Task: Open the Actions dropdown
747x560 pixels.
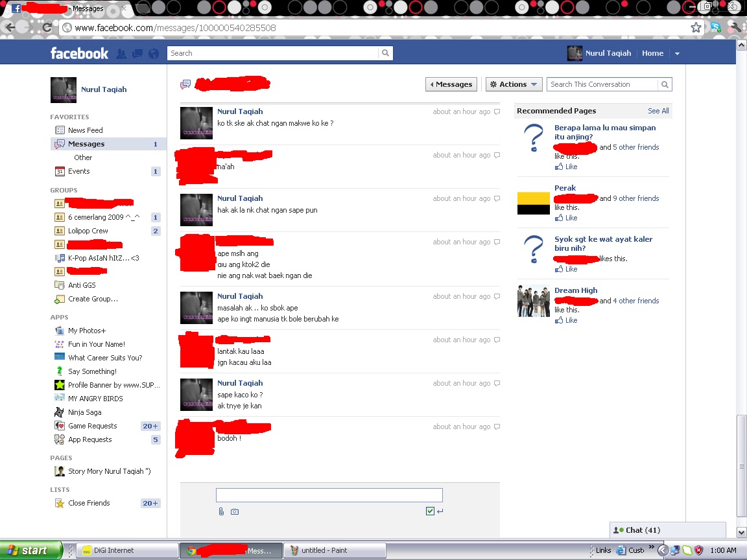Action: click(514, 84)
